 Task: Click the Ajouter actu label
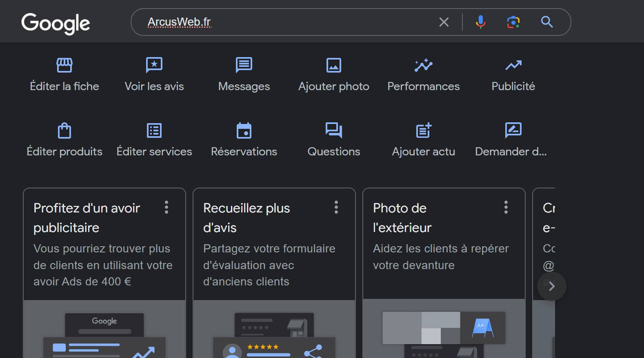coord(424,152)
